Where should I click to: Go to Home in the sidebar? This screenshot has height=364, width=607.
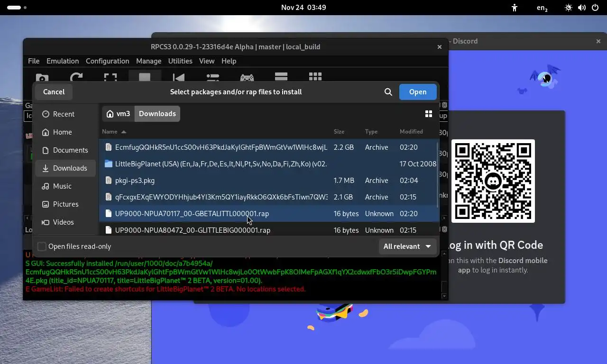coord(64,132)
